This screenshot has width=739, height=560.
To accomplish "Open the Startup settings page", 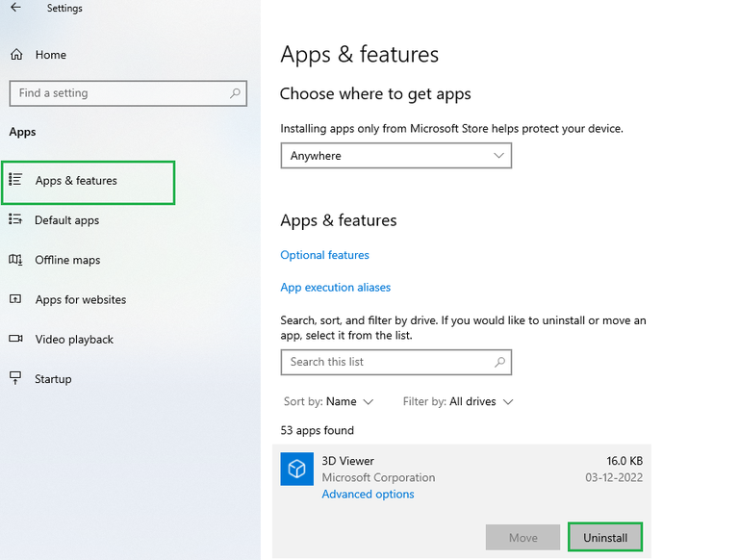I will coord(53,379).
